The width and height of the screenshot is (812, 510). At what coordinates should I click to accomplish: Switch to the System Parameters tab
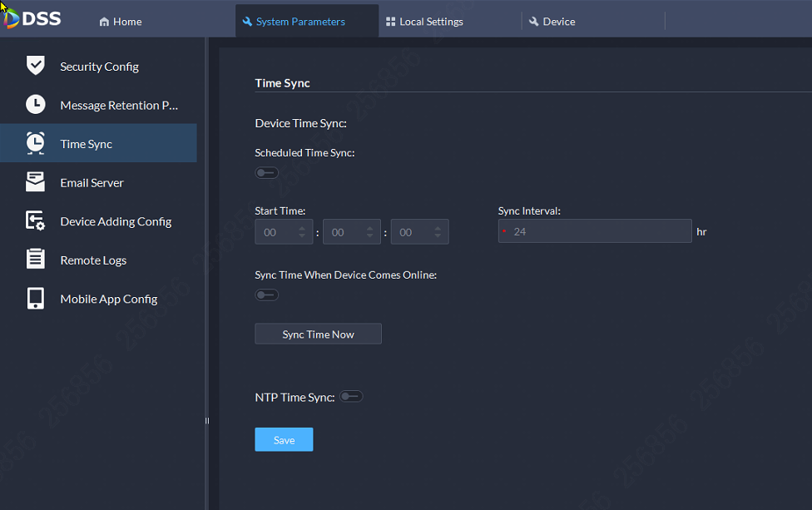pos(307,22)
